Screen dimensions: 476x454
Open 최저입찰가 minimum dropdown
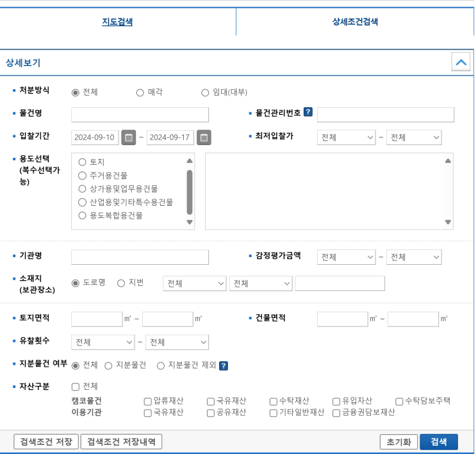point(346,137)
